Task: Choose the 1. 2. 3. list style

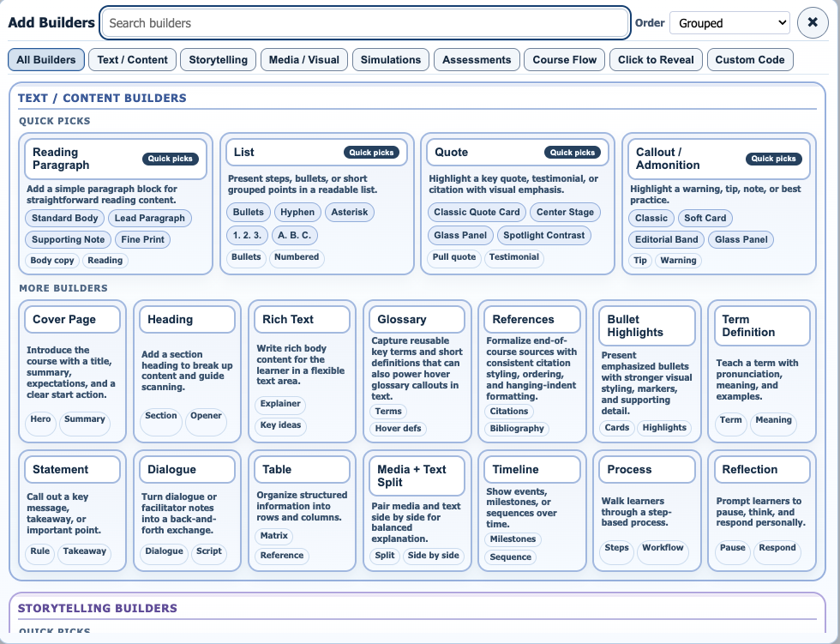Action: [247, 235]
